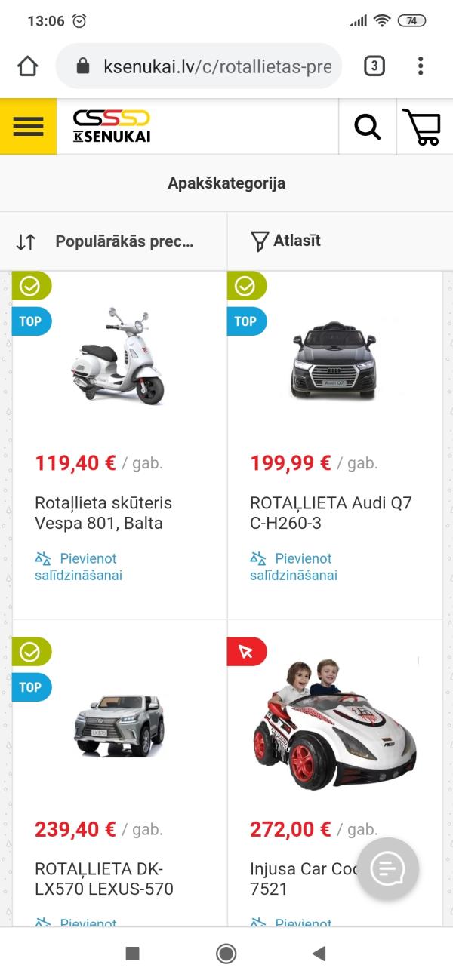The width and height of the screenshot is (453, 980).
Task: Open Rotaļlieta skūteris Vespa 801 product link
Action: click(103, 513)
